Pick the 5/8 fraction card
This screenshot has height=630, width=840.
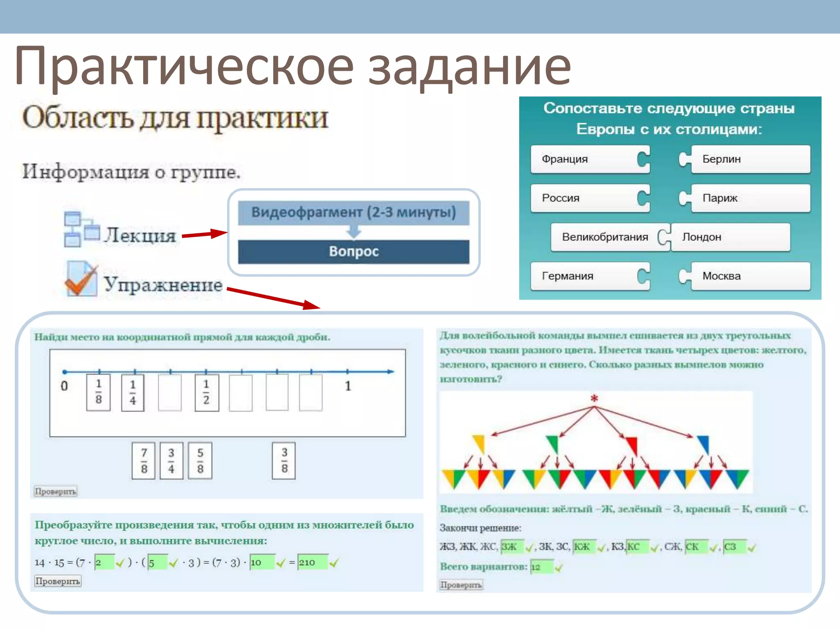200,461
